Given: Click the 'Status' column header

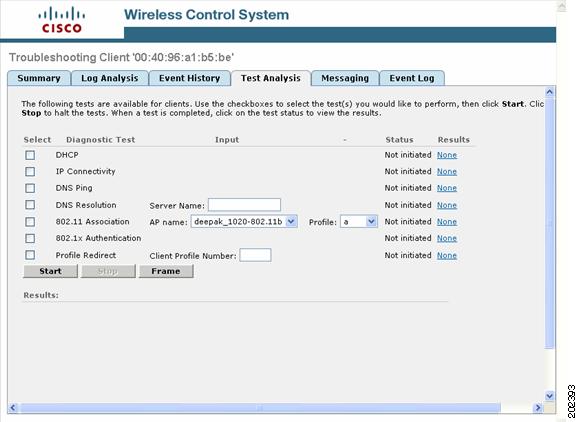Looking at the screenshot, I should 399,140.
